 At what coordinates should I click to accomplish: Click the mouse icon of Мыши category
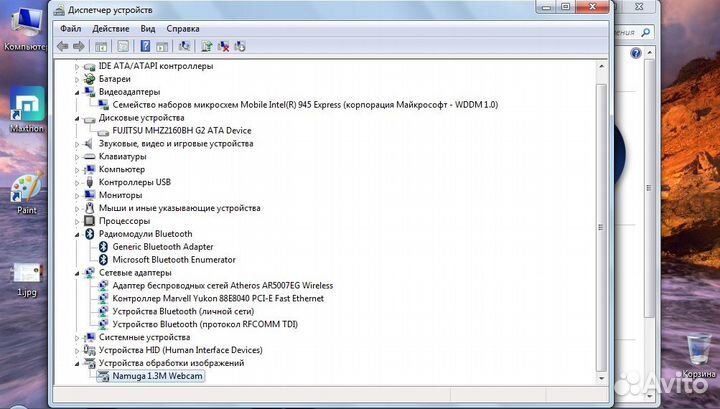click(x=89, y=208)
